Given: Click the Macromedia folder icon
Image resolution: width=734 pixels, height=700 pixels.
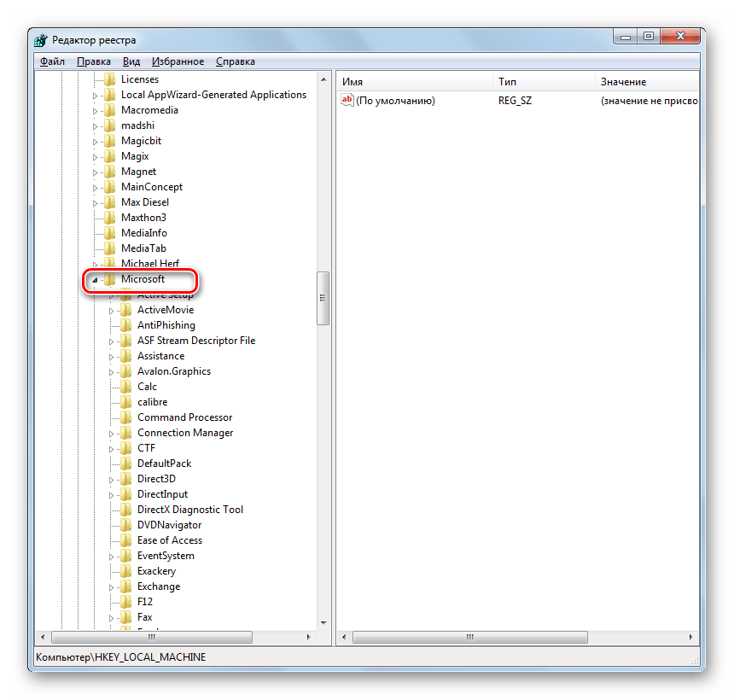Looking at the screenshot, I should 109,110.
